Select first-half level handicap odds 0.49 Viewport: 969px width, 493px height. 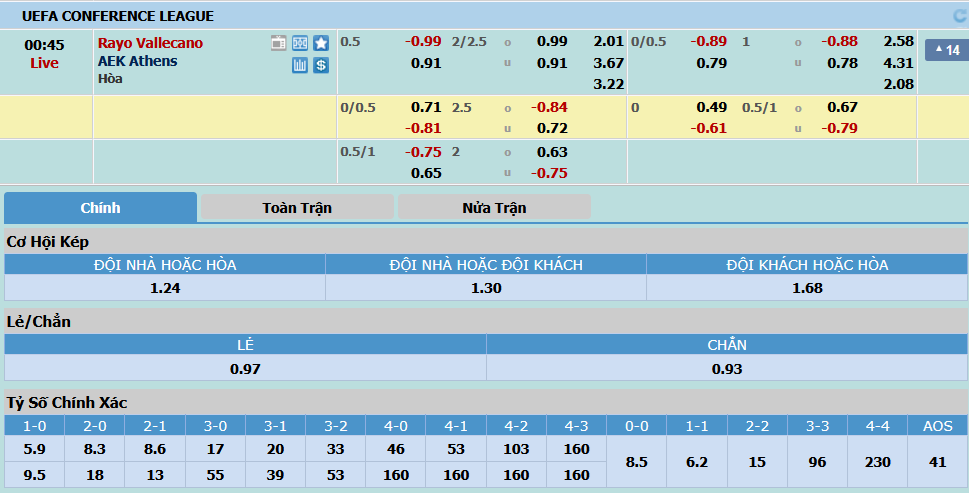712,107
